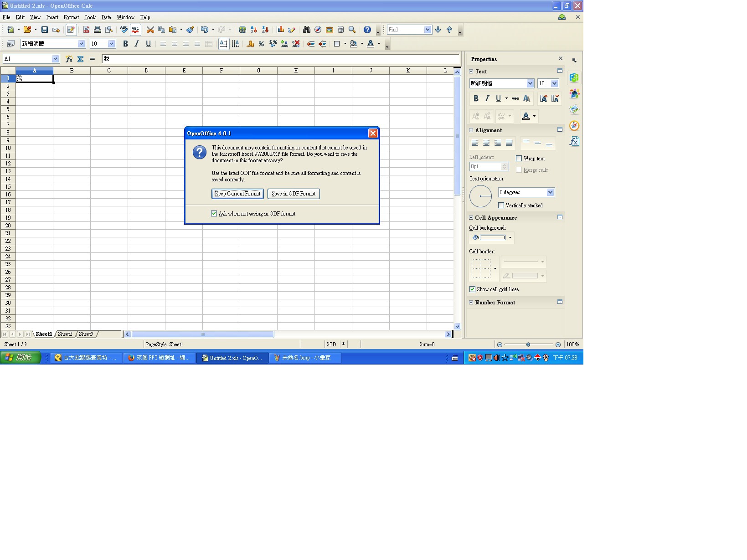The height and width of the screenshot is (560, 747).
Task: Uncheck Show cell grid lines
Action: (x=472, y=289)
